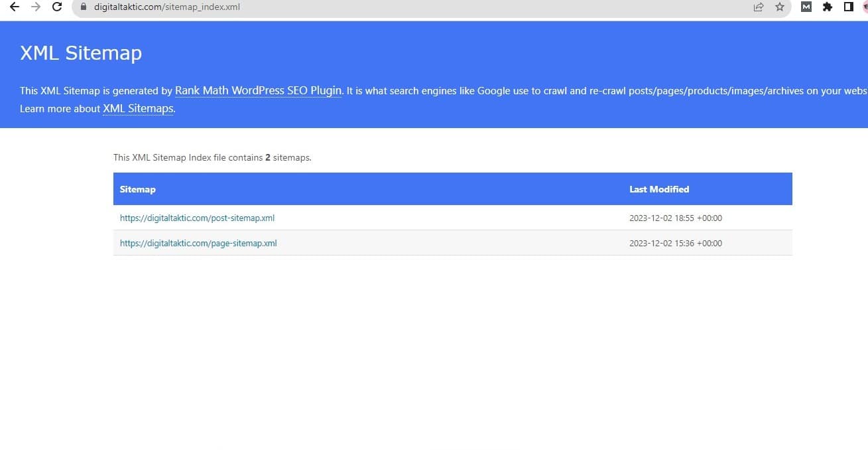Bookmark this page with the star icon

coord(780,7)
